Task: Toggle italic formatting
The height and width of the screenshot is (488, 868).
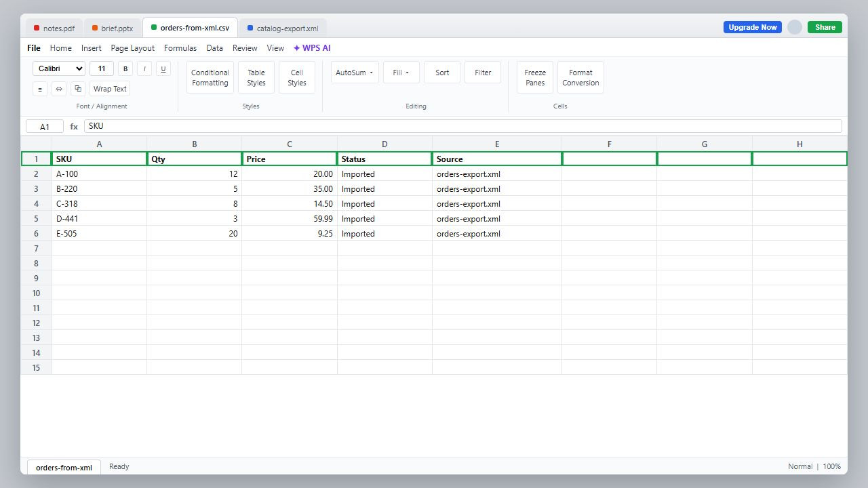Action: 144,68
